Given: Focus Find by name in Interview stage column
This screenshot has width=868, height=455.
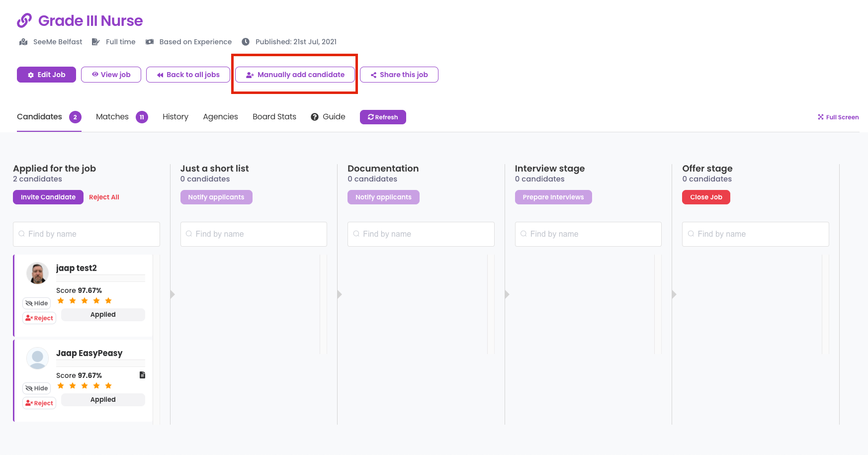Looking at the screenshot, I should [588, 234].
